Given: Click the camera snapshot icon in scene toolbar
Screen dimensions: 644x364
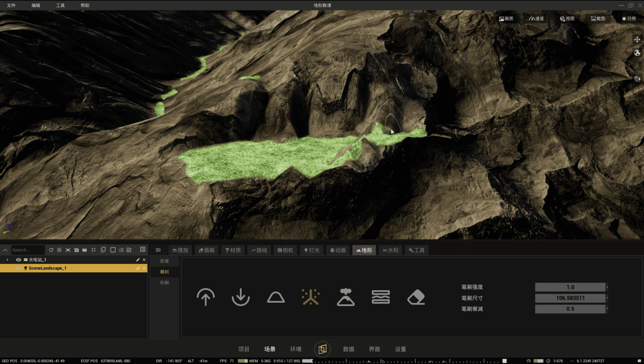Looking at the screenshot, I should click(x=77, y=250).
